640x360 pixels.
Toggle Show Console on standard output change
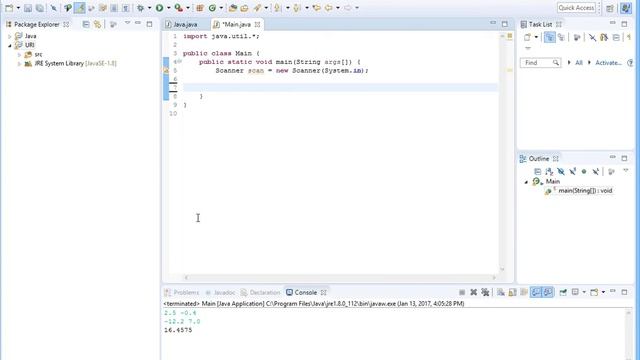pyautogui.click(x=536, y=292)
